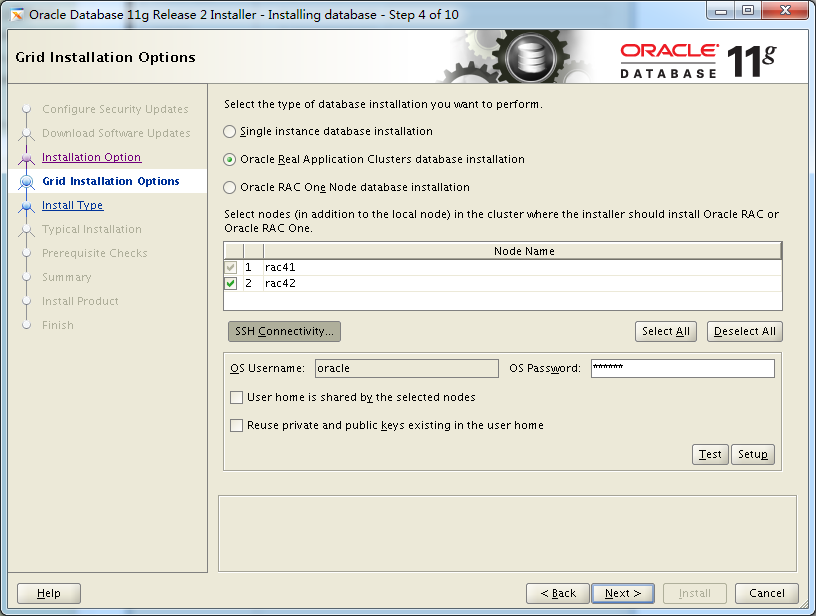The image size is (816, 616).
Task: Click into the OS Password field
Action: click(x=683, y=368)
